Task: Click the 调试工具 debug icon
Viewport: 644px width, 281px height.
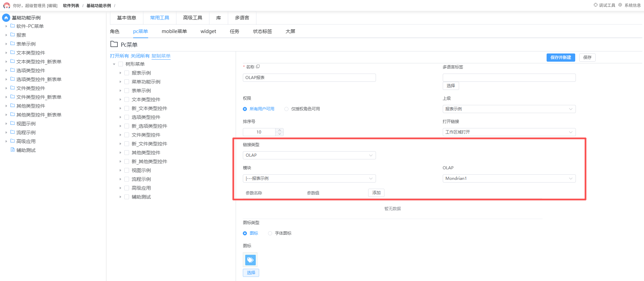Action: 596,5
